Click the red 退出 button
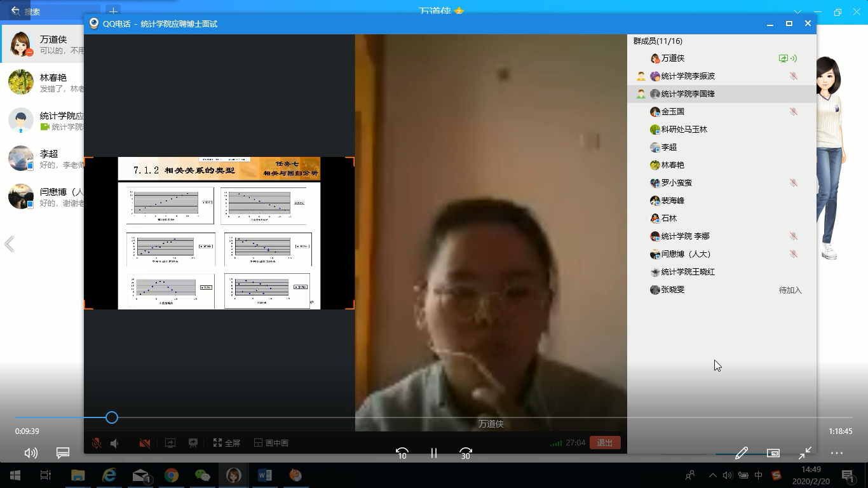 [604, 443]
